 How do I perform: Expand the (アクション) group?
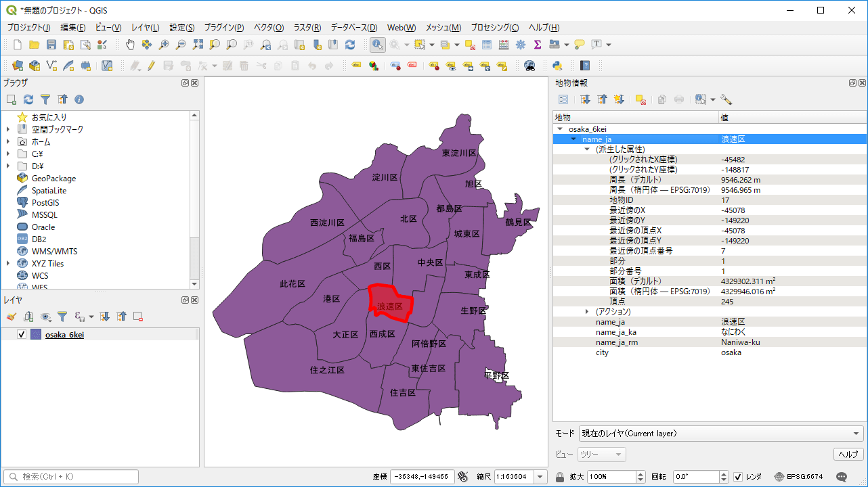[x=587, y=312]
